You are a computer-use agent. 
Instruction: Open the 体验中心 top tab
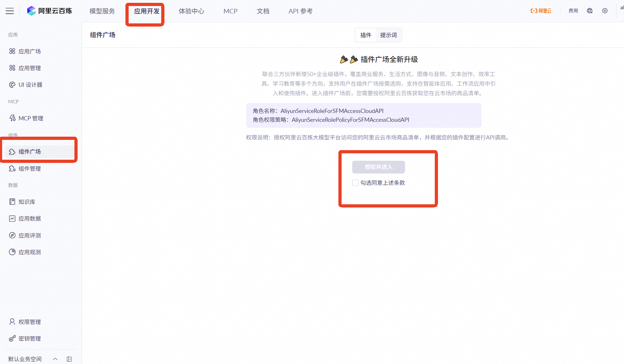click(x=192, y=11)
